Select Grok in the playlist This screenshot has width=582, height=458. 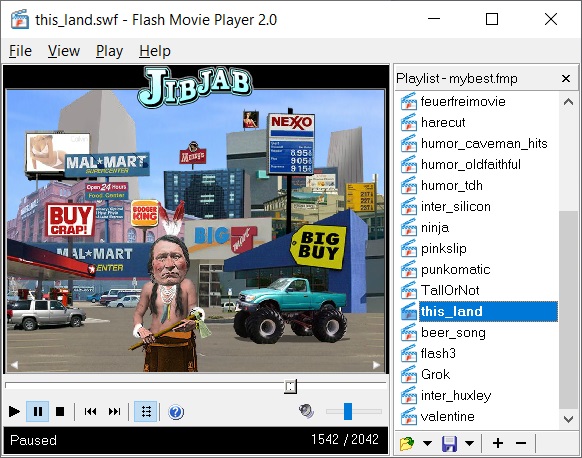[x=435, y=374]
